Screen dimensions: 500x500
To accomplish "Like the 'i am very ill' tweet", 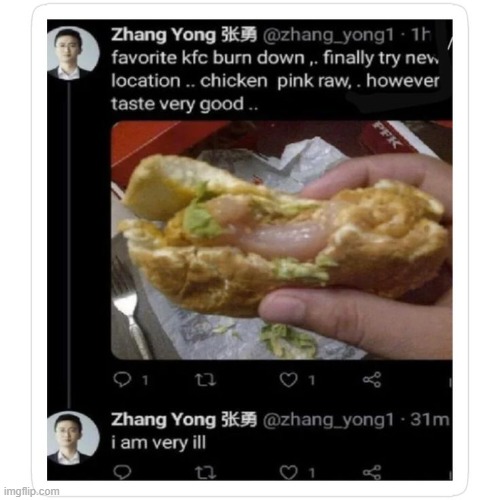I will (x=288, y=472).
